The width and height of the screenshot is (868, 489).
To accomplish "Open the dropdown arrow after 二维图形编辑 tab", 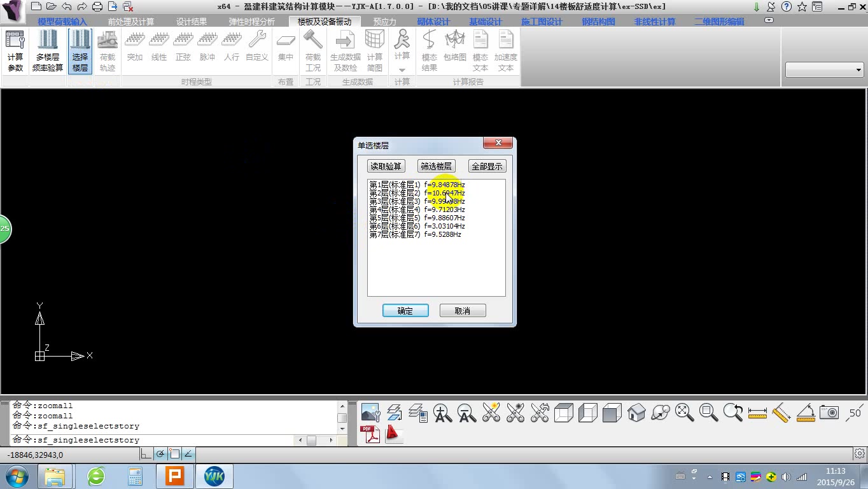I will click(769, 20).
